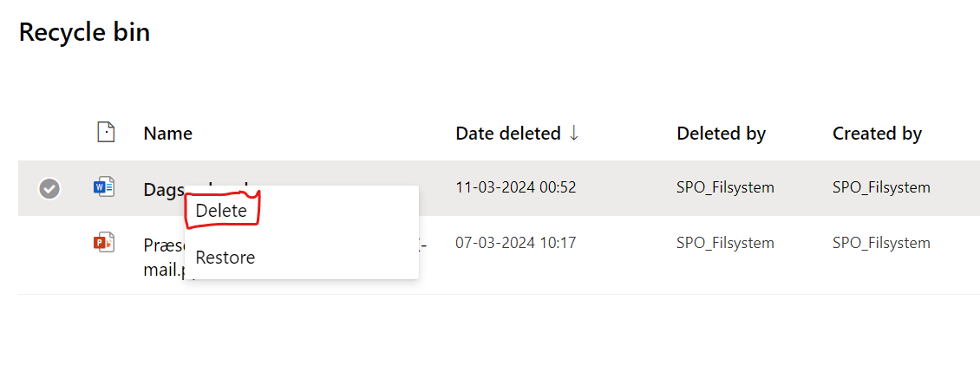The image size is (980, 392).
Task: Sort by the Name column header
Action: pos(167,134)
